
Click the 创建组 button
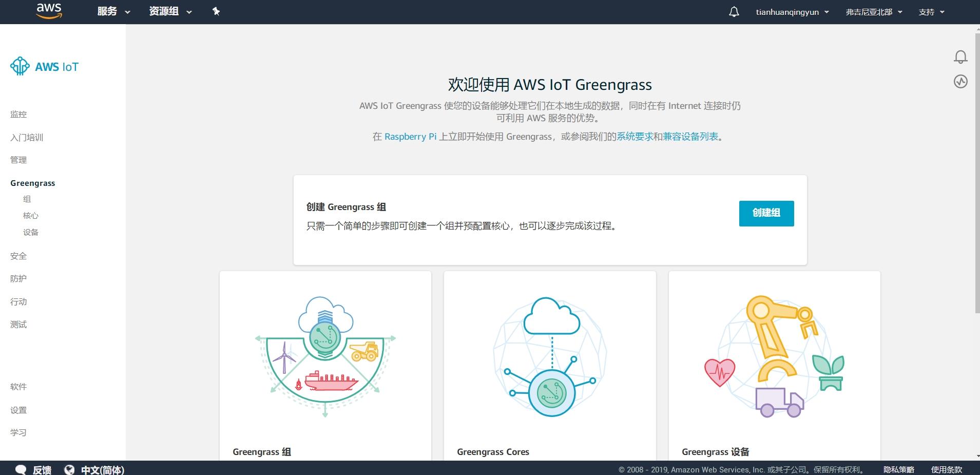(765, 213)
